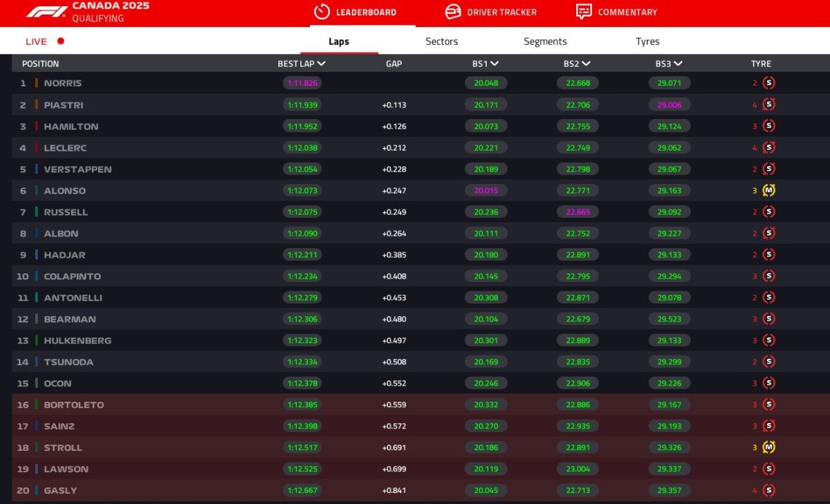This screenshot has height=504, width=830.
Task: Click the F1 logo in header
Action: (47, 12)
